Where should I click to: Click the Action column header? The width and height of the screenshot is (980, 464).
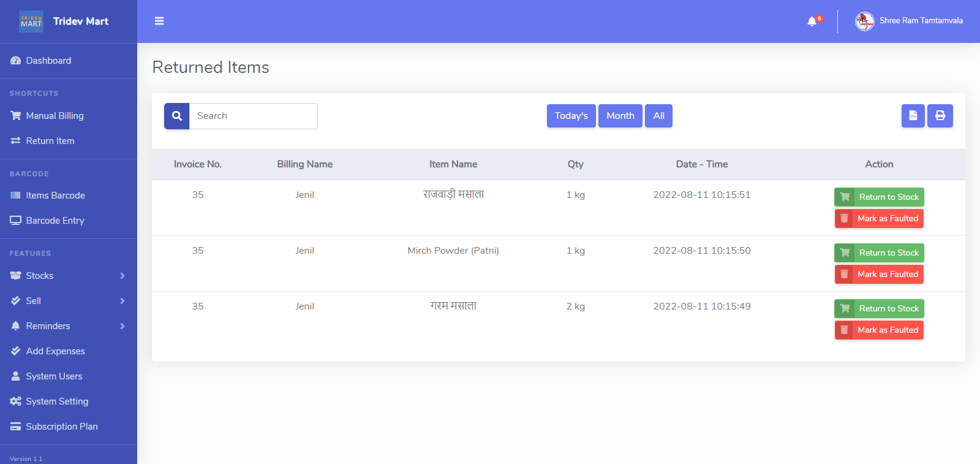pyautogui.click(x=879, y=164)
